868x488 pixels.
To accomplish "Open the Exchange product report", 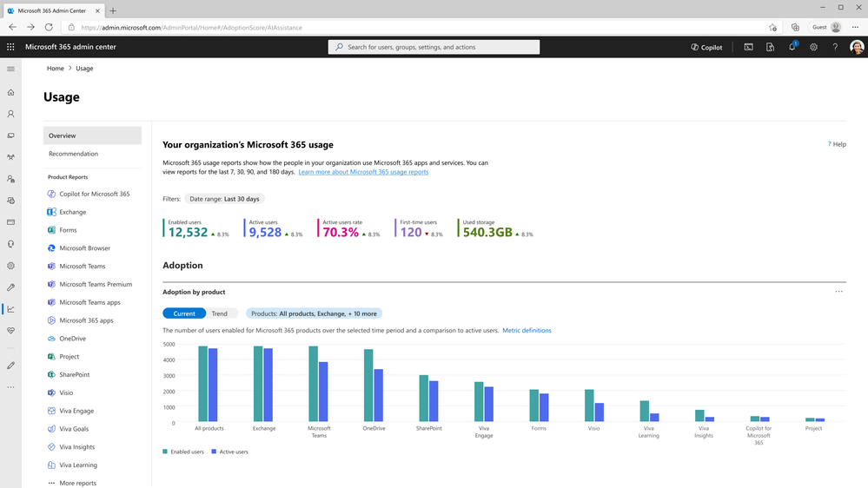I will tap(67, 212).
